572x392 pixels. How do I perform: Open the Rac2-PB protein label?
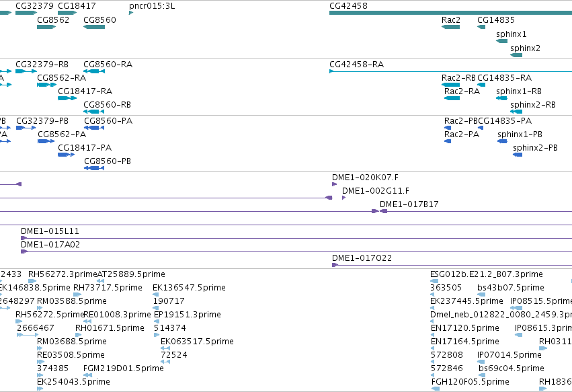tap(460, 121)
